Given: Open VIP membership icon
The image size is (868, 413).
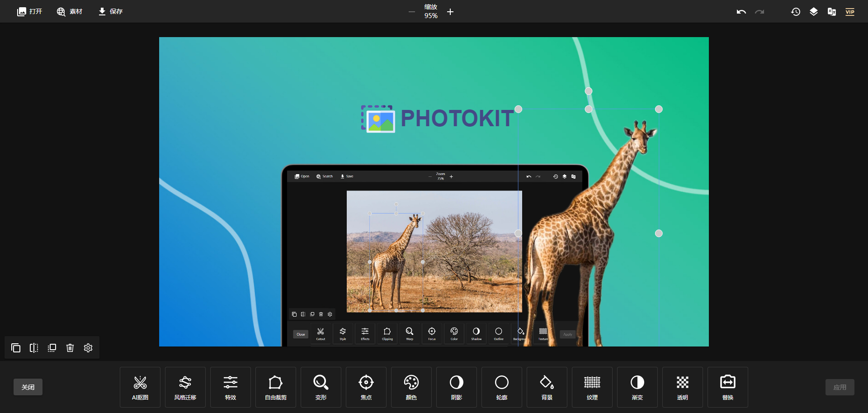Looking at the screenshot, I should pyautogui.click(x=850, y=12).
